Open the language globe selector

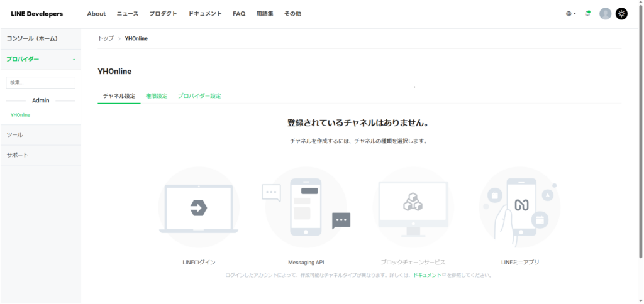570,14
